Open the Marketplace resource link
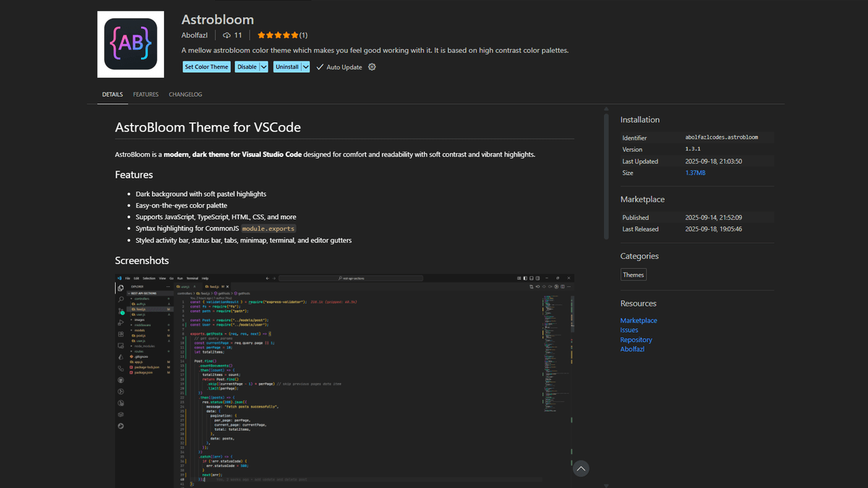The height and width of the screenshot is (488, 868). click(x=639, y=320)
